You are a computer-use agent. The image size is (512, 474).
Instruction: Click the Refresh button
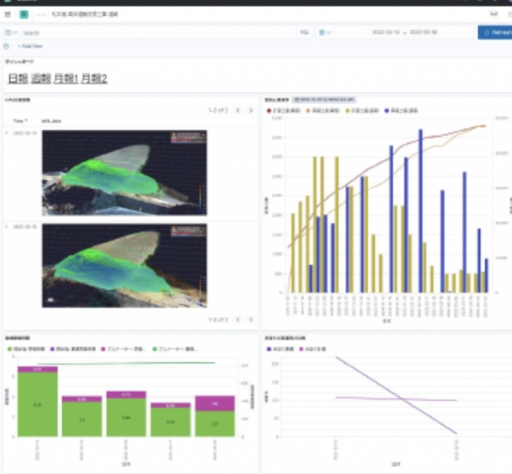(495, 32)
